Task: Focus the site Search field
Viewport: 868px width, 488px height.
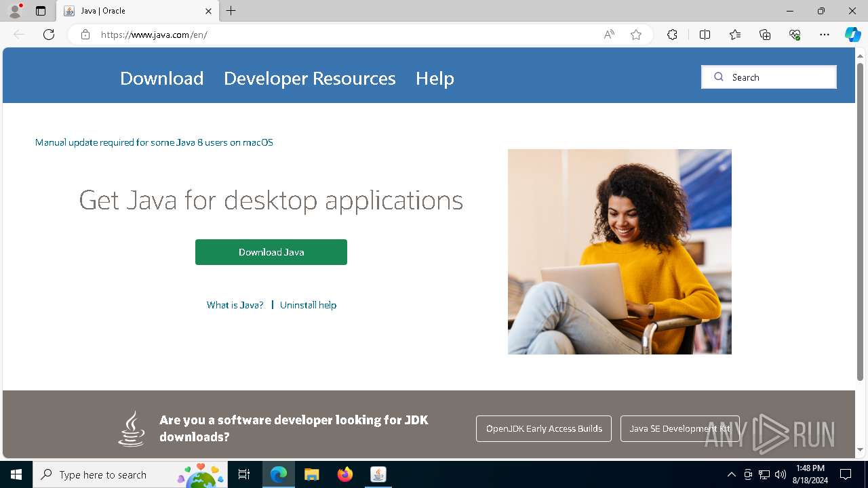Action: (x=769, y=77)
